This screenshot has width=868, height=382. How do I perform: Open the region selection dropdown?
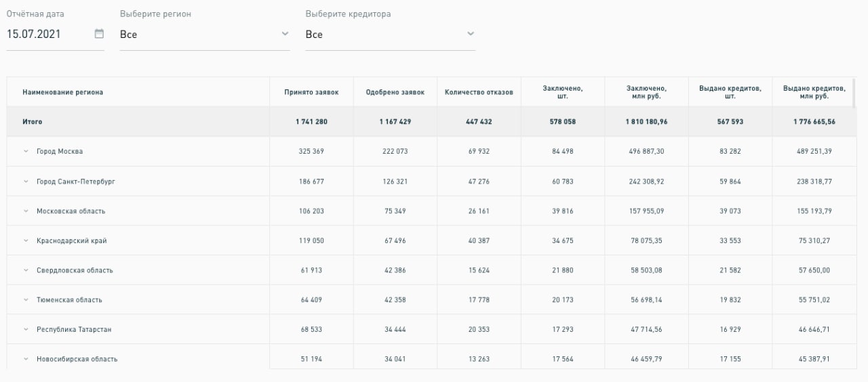pyautogui.click(x=204, y=34)
